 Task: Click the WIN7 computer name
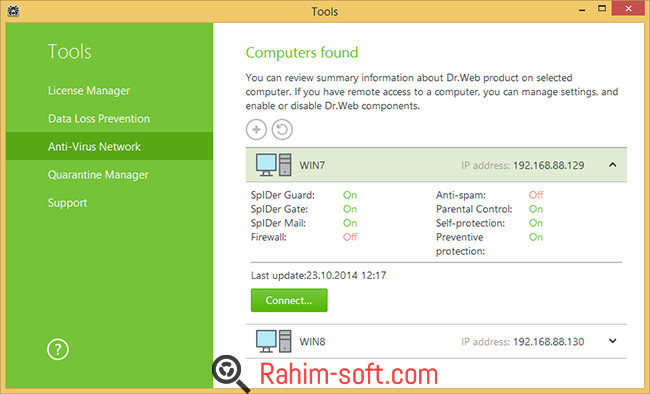(312, 165)
